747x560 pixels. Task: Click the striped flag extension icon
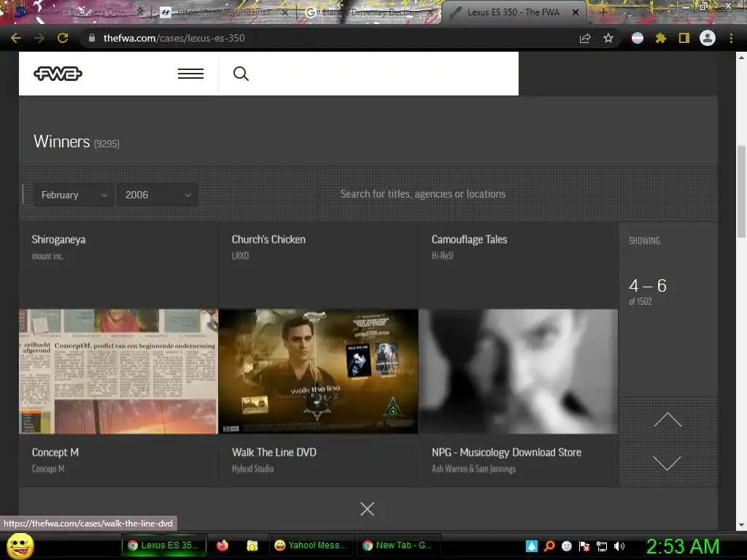(x=638, y=38)
